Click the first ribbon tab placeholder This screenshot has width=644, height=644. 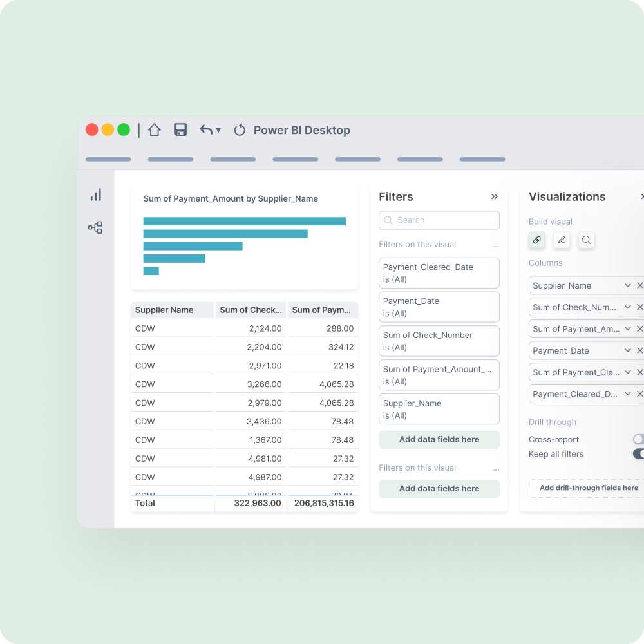[108, 159]
